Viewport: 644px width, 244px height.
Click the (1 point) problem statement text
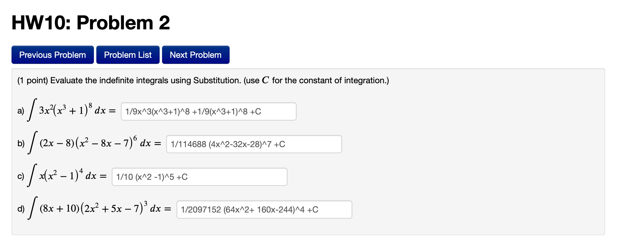(203, 81)
